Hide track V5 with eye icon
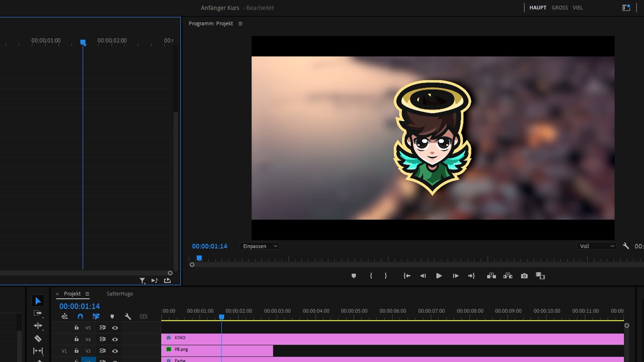The image size is (644, 362). tap(115, 328)
